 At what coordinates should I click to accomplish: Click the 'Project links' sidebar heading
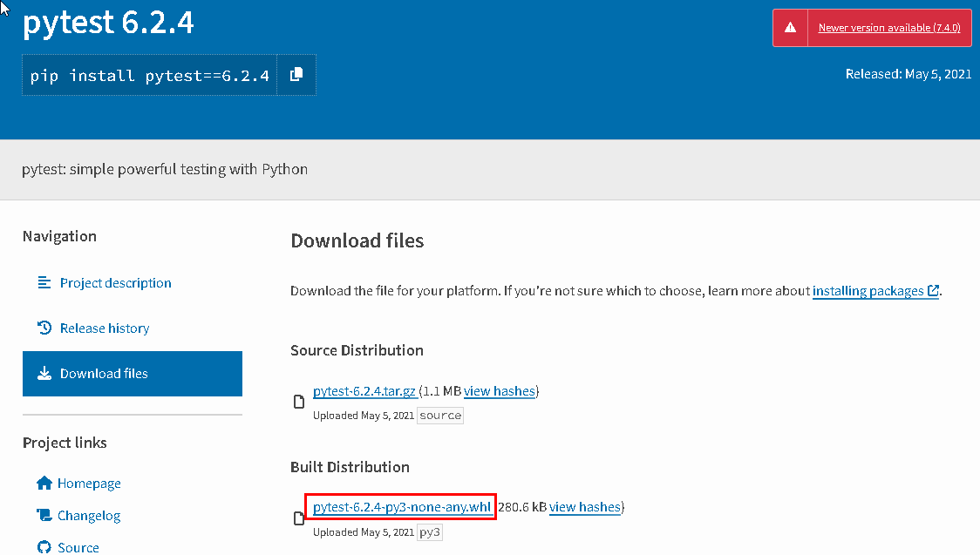click(x=65, y=443)
